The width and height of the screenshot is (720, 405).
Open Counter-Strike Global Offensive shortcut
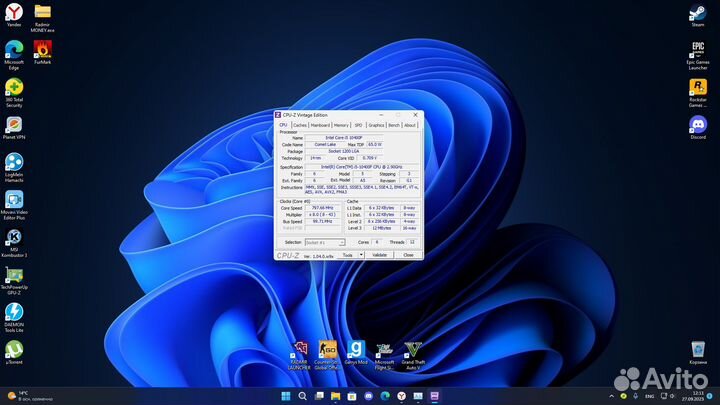pyautogui.click(x=327, y=355)
